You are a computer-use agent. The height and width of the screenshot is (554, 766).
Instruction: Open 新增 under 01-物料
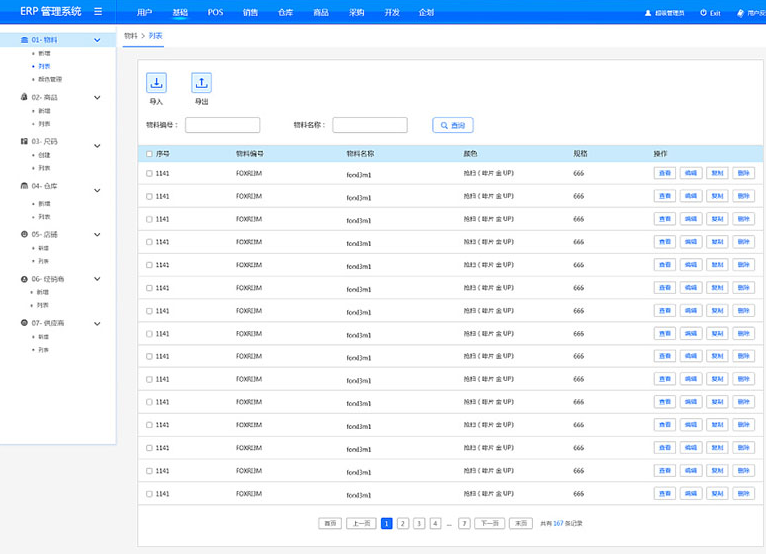pos(44,53)
